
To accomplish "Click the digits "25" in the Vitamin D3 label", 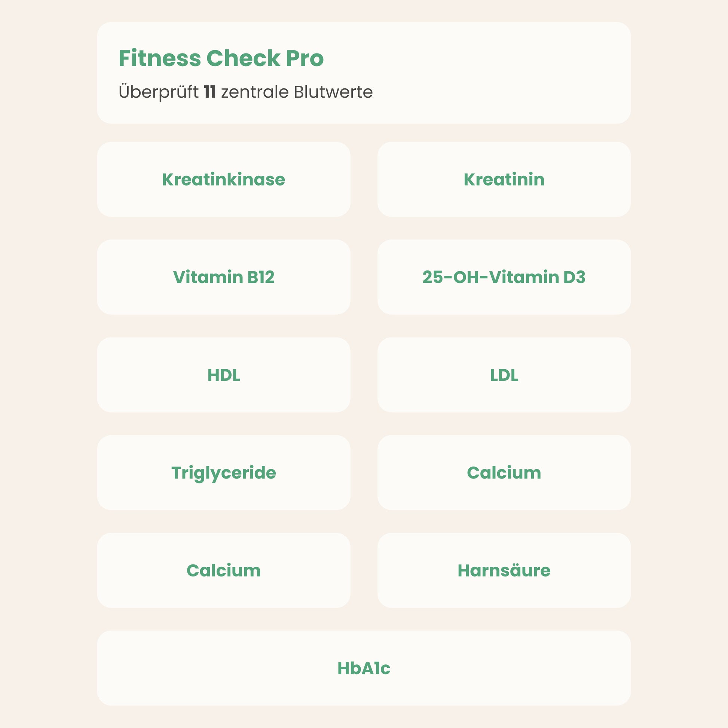I will (x=432, y=277).
